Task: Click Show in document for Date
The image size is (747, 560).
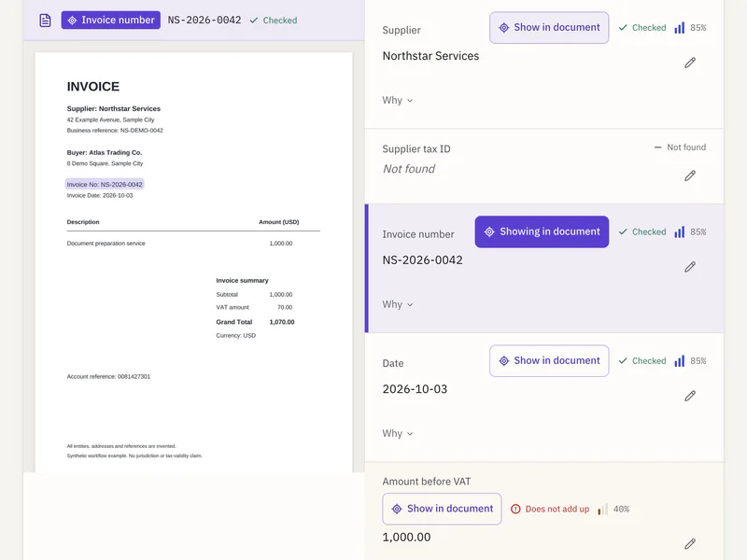Action: [x=549, y=361]
